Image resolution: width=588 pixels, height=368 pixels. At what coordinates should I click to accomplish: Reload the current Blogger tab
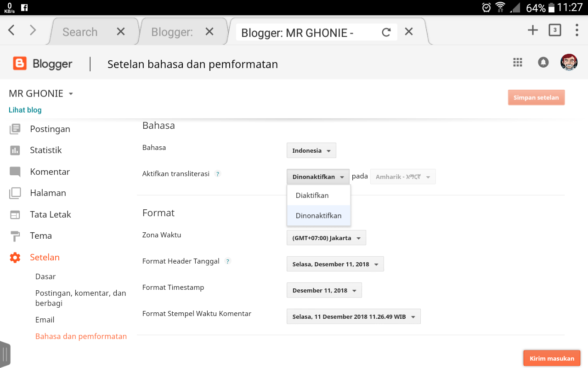[x=386, y=32]
